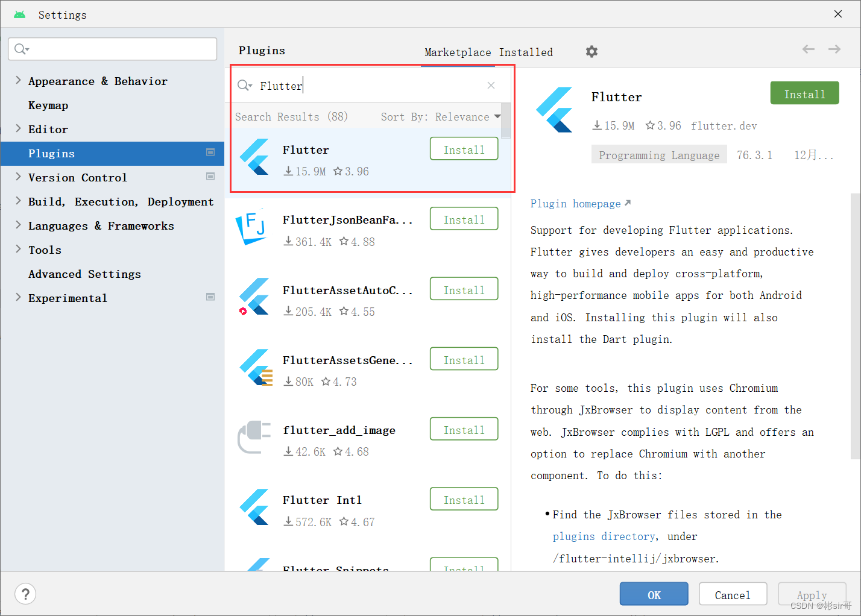Viewport: 861px width, 616px height.
Task: Open the help question mark button
Action: click(25, 594)
